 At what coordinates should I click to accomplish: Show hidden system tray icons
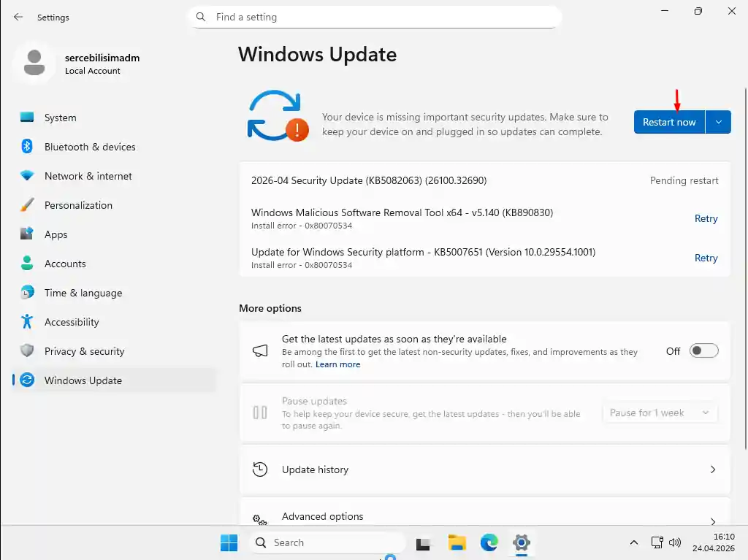click(634, 542)
